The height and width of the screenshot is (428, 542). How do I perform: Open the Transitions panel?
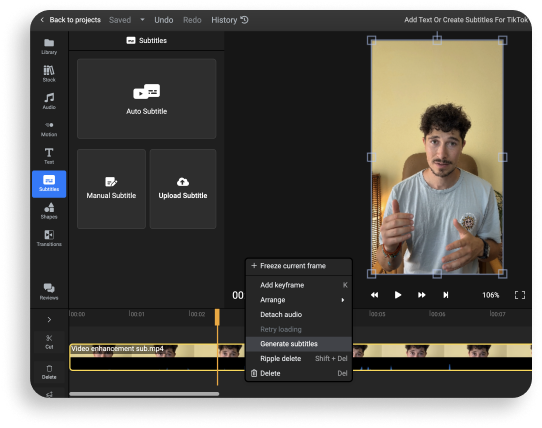pos(49,238)
